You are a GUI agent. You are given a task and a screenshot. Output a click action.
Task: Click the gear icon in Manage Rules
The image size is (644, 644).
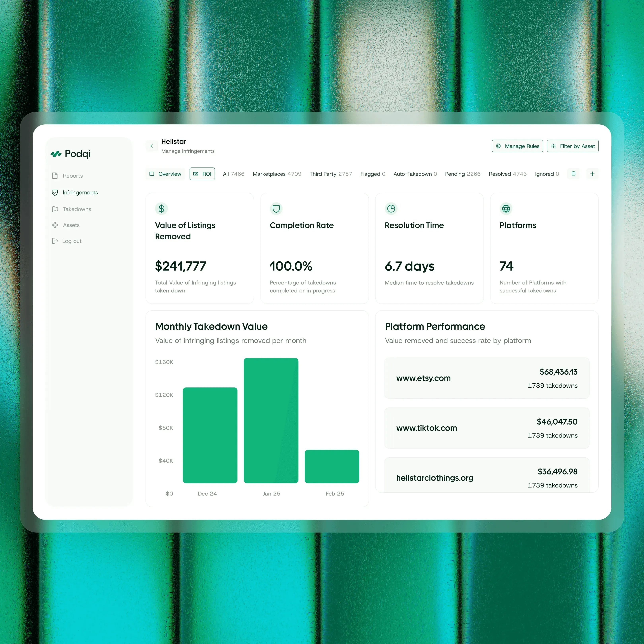[x=498, y=146]
